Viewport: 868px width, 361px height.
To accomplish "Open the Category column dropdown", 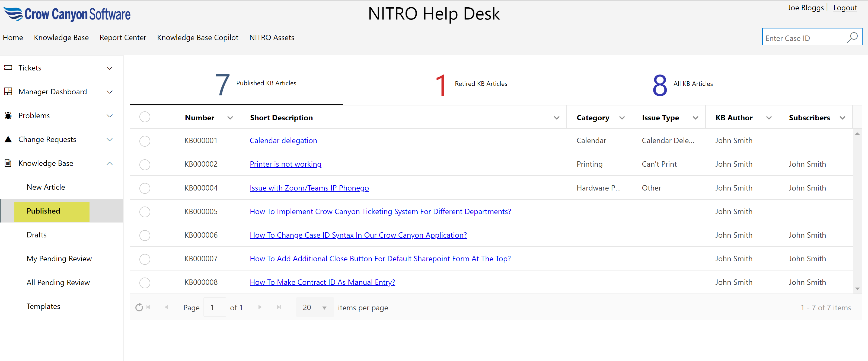I will (622, 118).
